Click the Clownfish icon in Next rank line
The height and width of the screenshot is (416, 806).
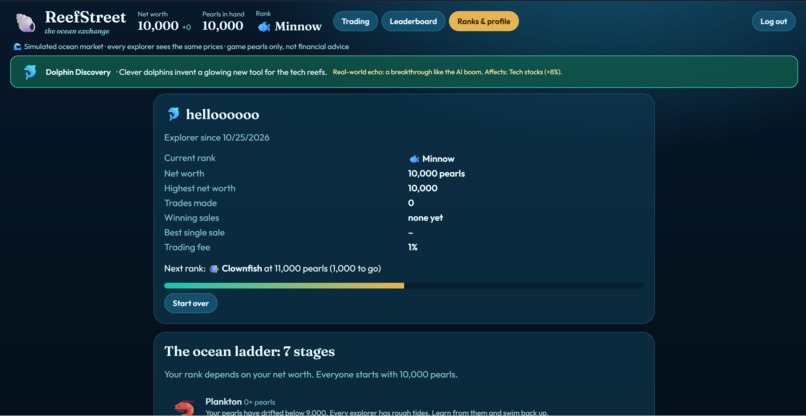pos(214,268)
